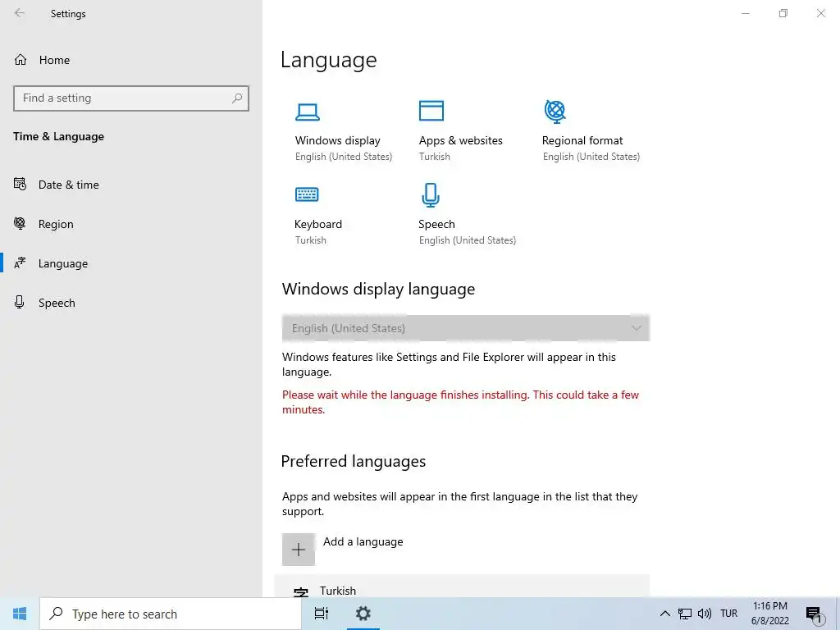840x630 pixels.
Task: Click the volume speaker tray icon
Action: pyautogui.click(x=705, y=614)
